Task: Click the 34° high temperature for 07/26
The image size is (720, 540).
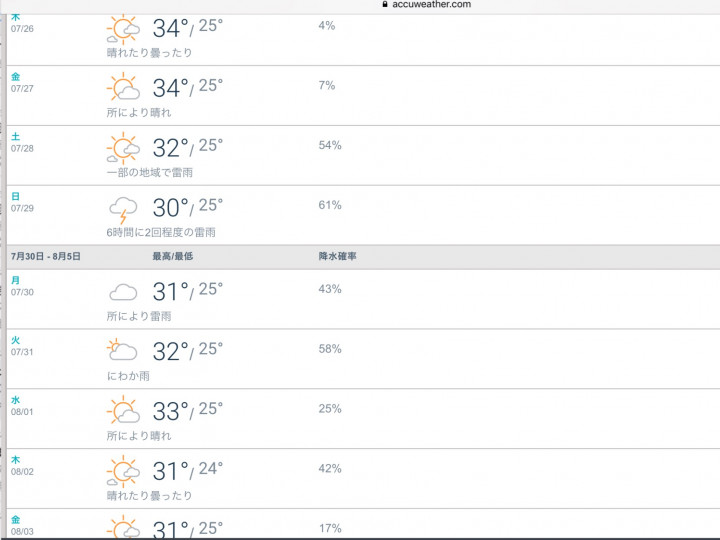Action: [x=170, y=28]
